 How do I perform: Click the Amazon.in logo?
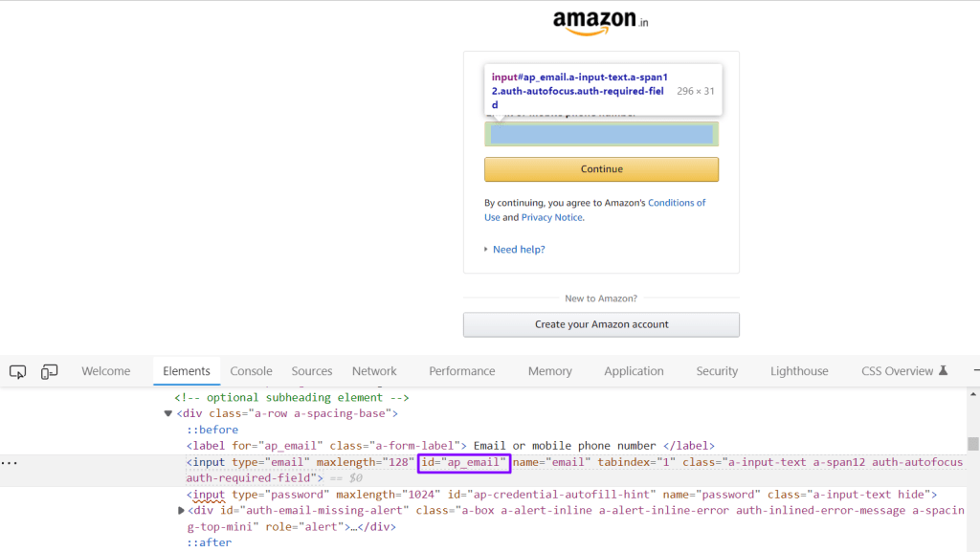600,21
